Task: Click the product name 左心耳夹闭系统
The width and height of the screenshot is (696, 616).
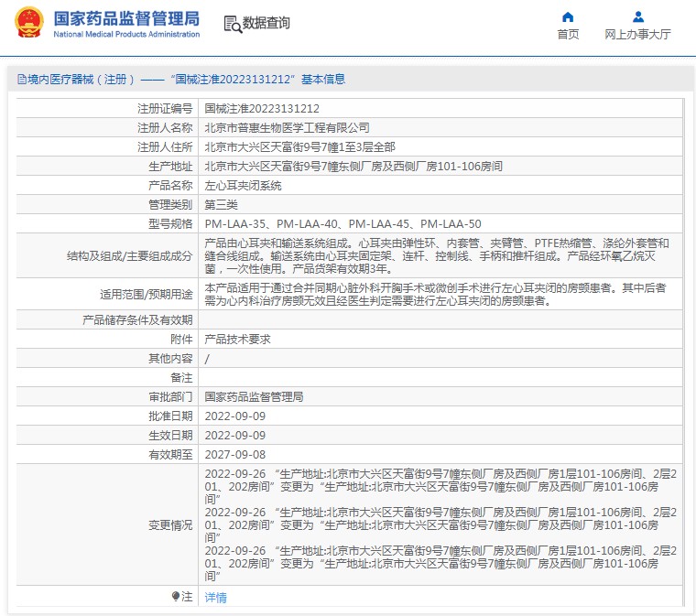Action: click(243, 186)
